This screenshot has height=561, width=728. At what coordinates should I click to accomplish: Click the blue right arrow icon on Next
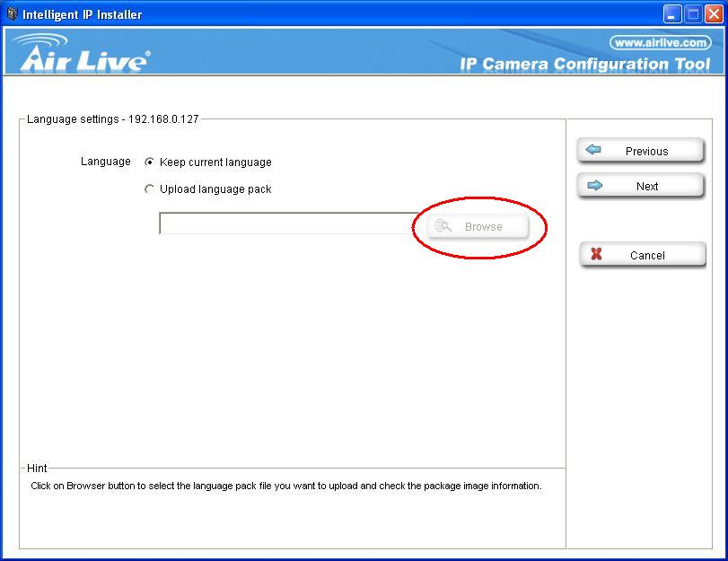tap(593, 186)
